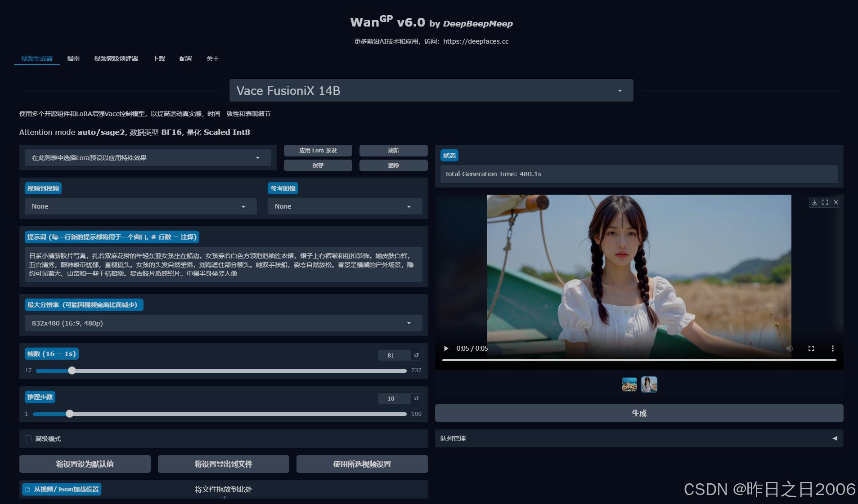Open the 下载 tab

(159, 58)
